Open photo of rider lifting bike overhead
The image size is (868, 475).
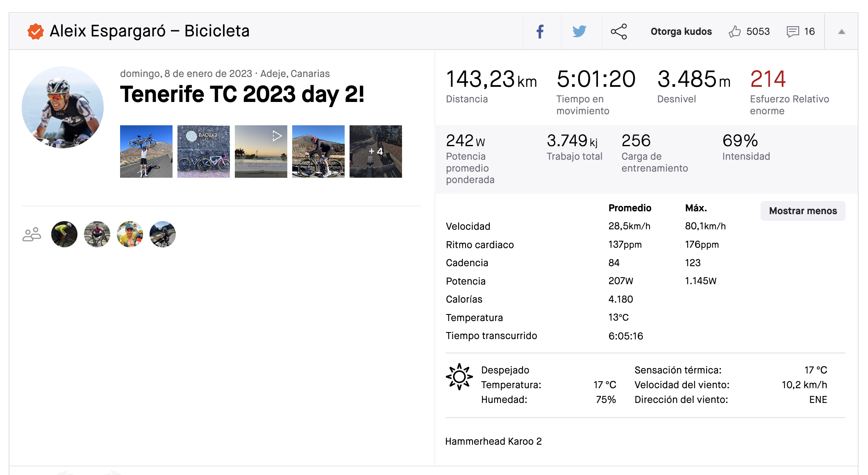(x=146, y=152)
